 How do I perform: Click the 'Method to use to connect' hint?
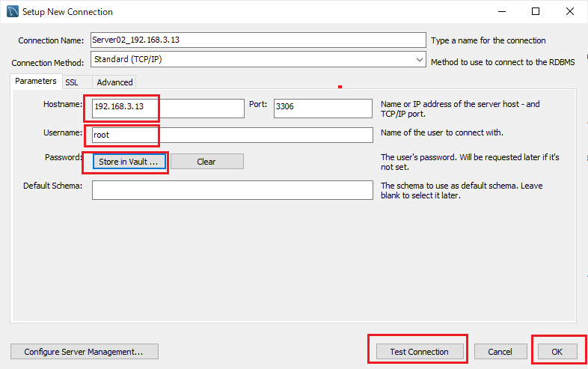tap(503, 62)
